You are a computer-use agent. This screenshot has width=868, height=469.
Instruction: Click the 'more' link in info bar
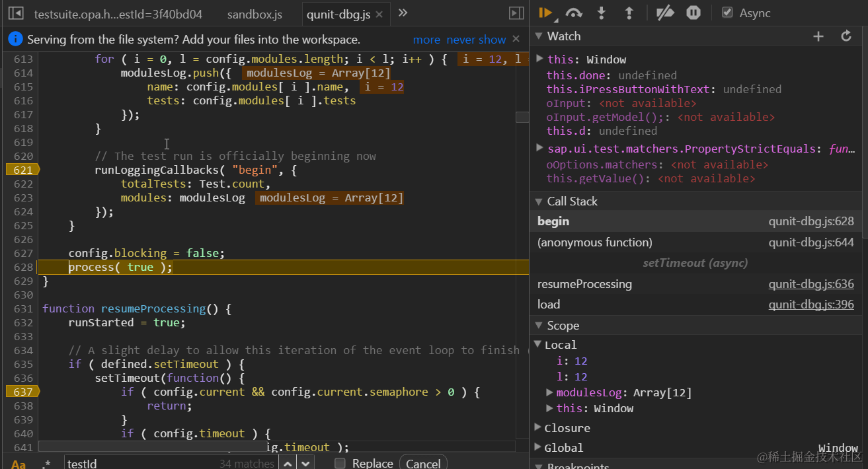(x=426, y=40)
